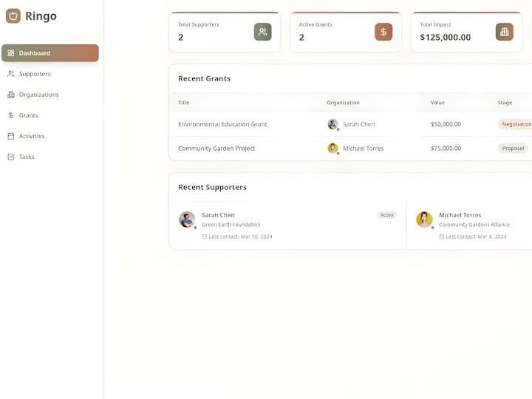The height and width of the screenshot is (399, 532).
Task: Navigate to Grants in the sidebar
Action: (x=50, y=115)
